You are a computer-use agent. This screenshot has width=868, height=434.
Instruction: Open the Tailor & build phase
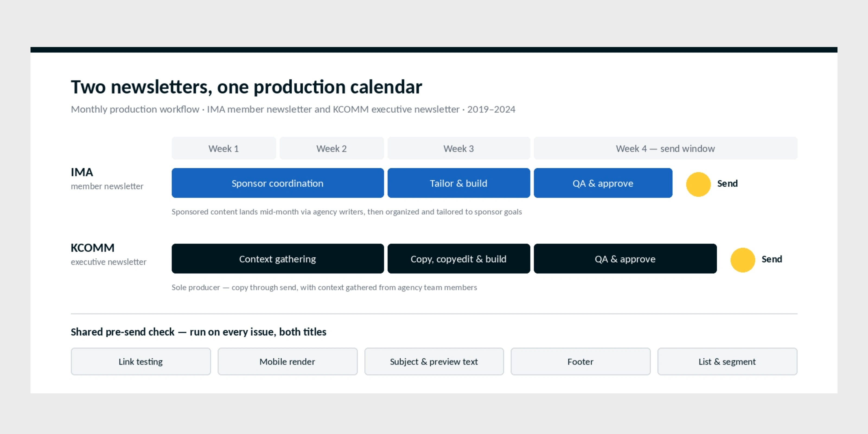[x=459, y=183]
